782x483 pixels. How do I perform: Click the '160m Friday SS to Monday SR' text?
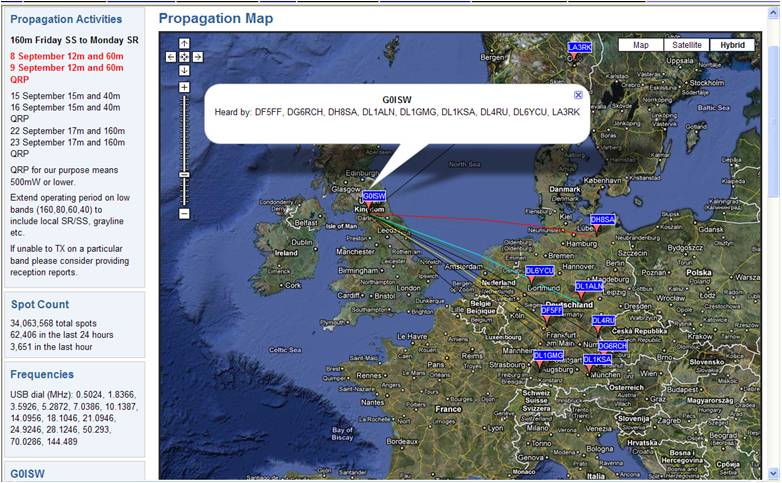(74, 40)
